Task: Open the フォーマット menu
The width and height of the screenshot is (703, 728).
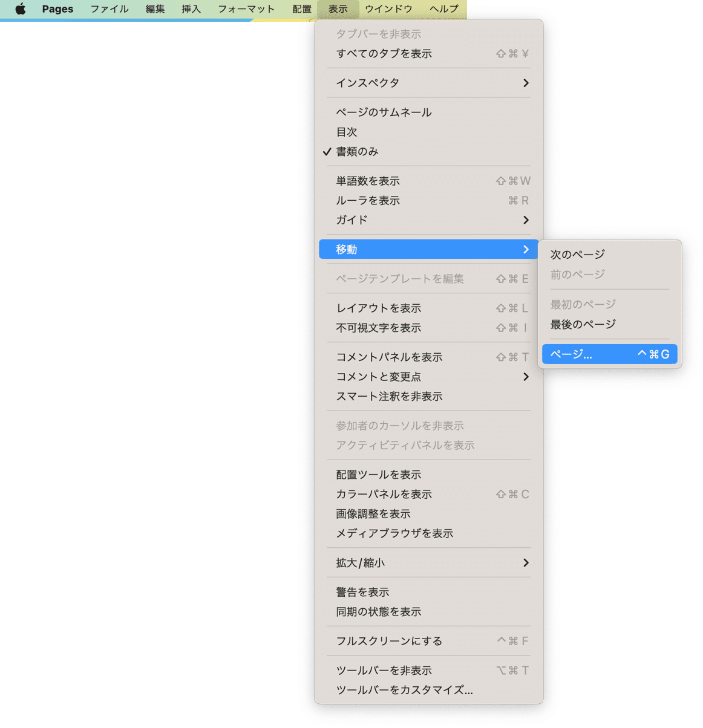Action: click(x=246, y=9)
